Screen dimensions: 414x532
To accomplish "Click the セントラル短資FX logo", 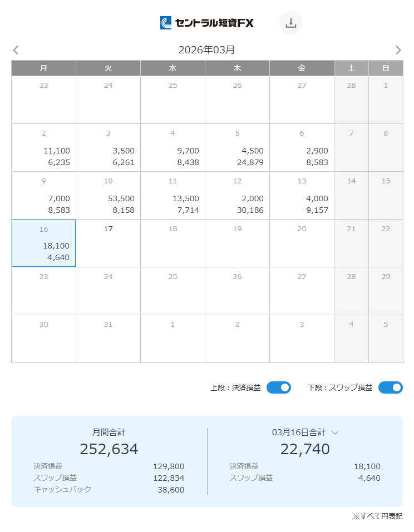I will 207,23.
